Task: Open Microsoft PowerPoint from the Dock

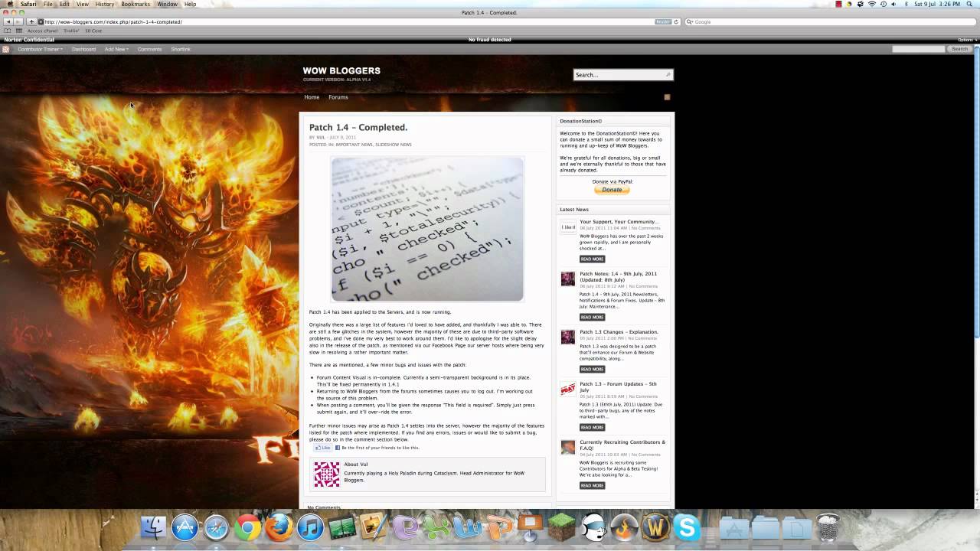Action: pos(498,527)
